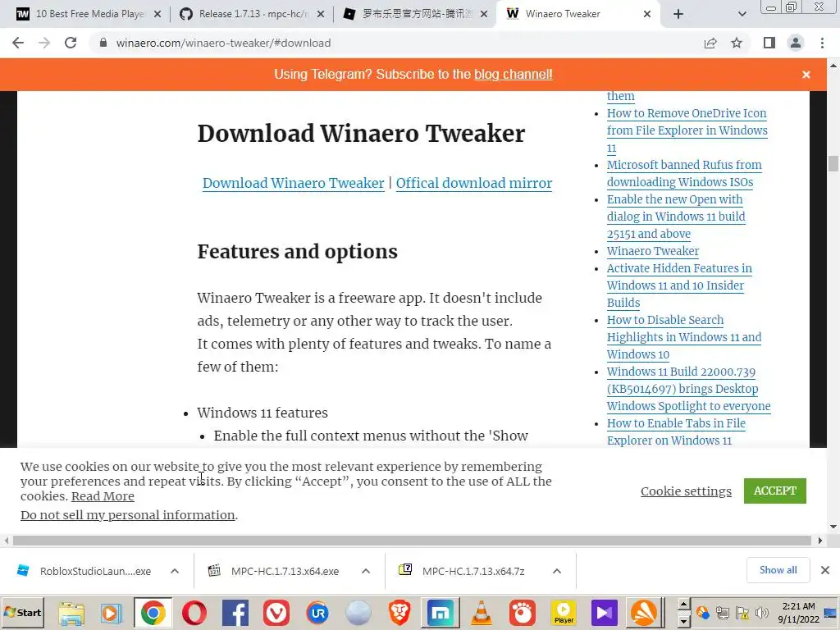The height and width of the screenshot is (630, 840).
Task: Launch Opera browser from taskbar
Action: 194,613
